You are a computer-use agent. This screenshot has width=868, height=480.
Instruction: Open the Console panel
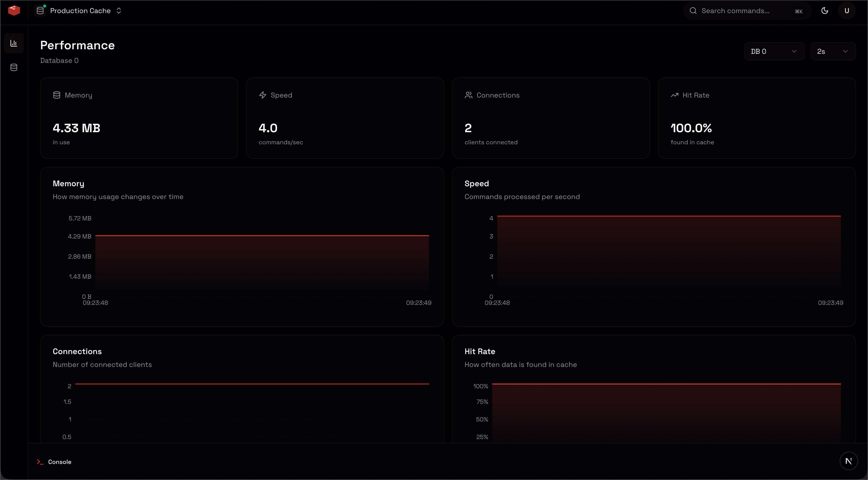(54, 462)
